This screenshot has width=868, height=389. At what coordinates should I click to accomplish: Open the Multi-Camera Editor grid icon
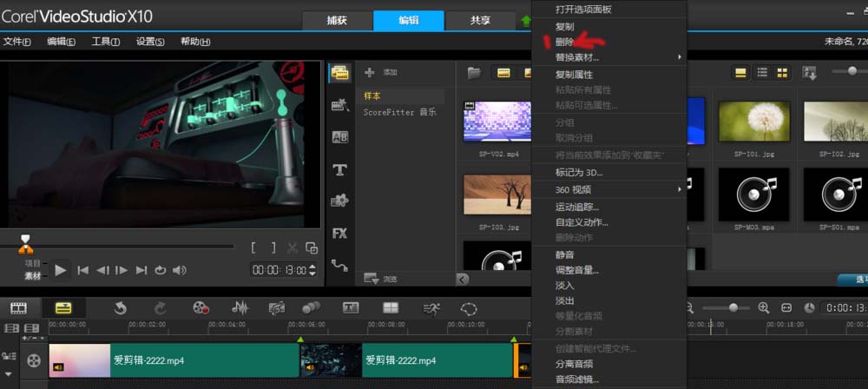pos(391,308)
